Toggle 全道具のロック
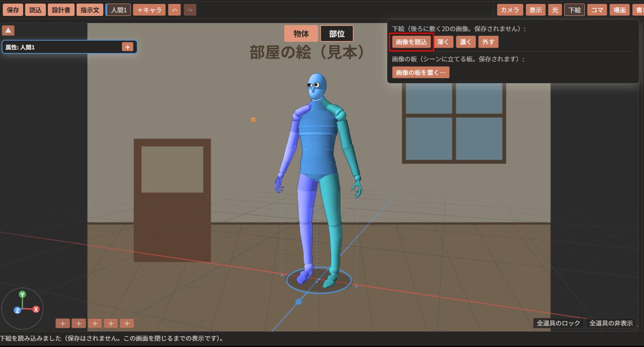Image resolution: width=644 pixels, height=347 pixels. (559, 323)
